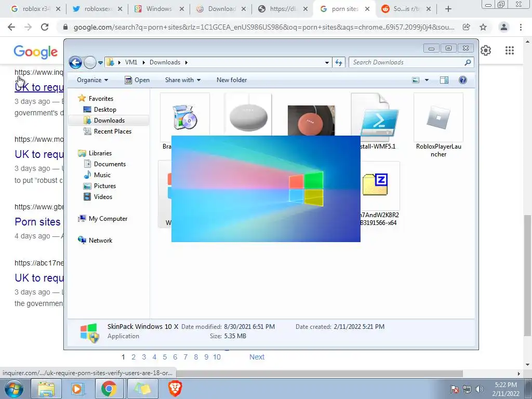532x399 pixels.
Task: Click the Explorer back navigation arrow
Action: [75, 62]
